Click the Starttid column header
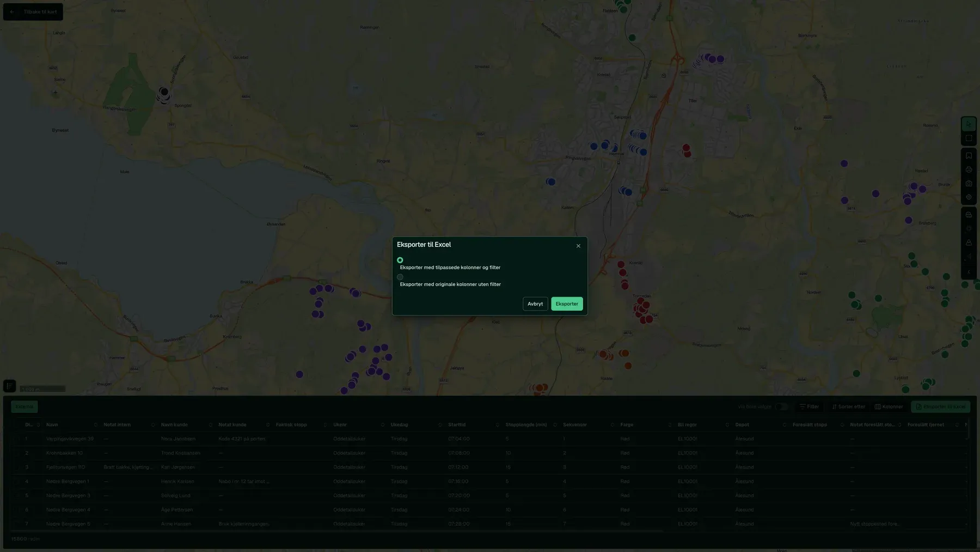980x552 pixels. click(x=457, y=425)
